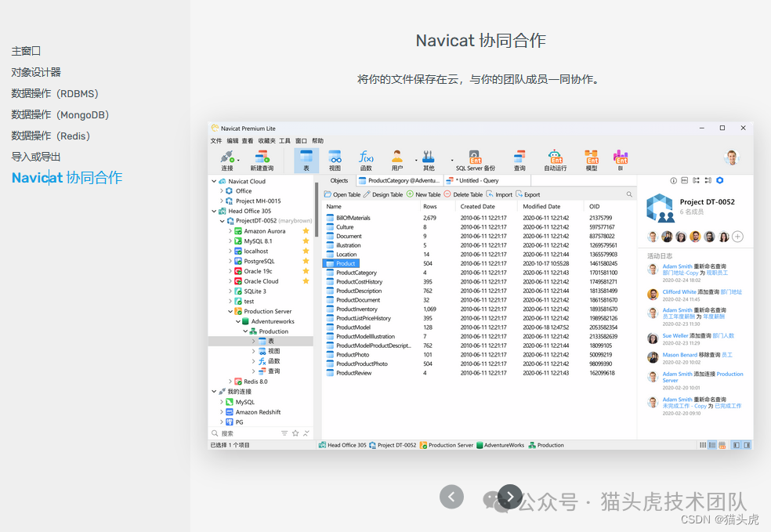771x532 pixels.
Task: Click the 新建查询 toolbar icon
Action: [x=262, y=161]
